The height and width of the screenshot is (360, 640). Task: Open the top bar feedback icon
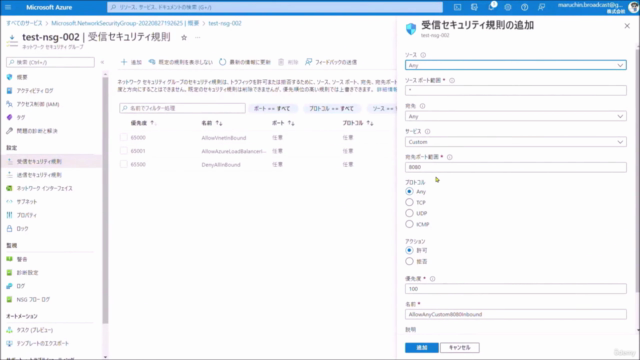[x=541, y=7]
